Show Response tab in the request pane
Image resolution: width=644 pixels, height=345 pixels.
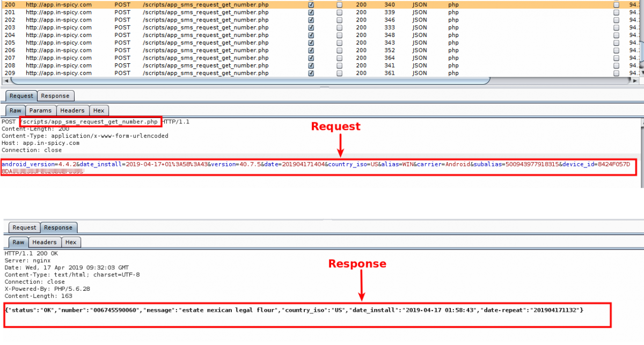(x=55, y=96)
